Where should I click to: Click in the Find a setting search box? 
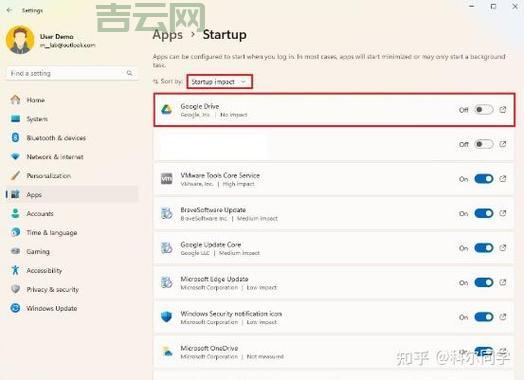pos(72,73)
